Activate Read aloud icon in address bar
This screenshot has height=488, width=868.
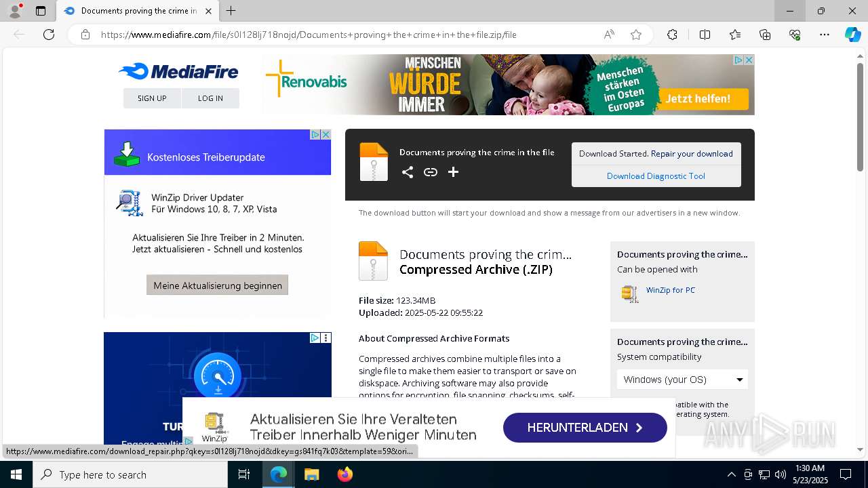609,35
